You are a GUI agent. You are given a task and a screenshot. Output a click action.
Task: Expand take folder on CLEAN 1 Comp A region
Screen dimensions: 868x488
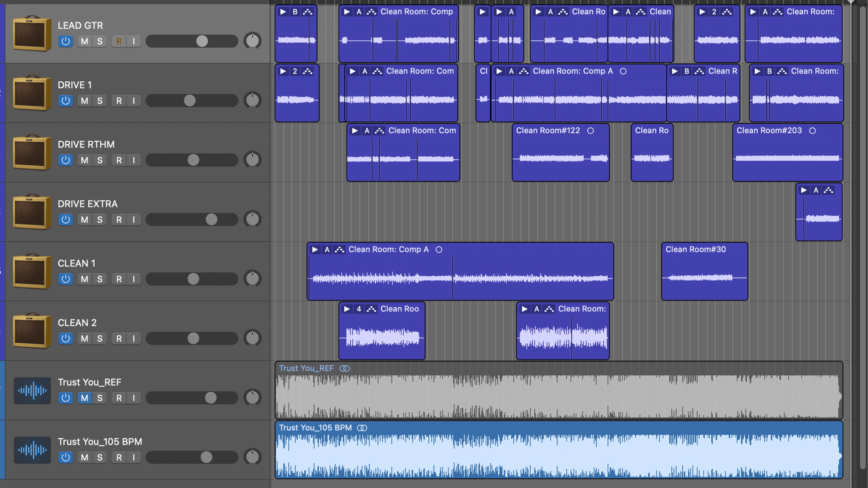[x=315, y=249]
